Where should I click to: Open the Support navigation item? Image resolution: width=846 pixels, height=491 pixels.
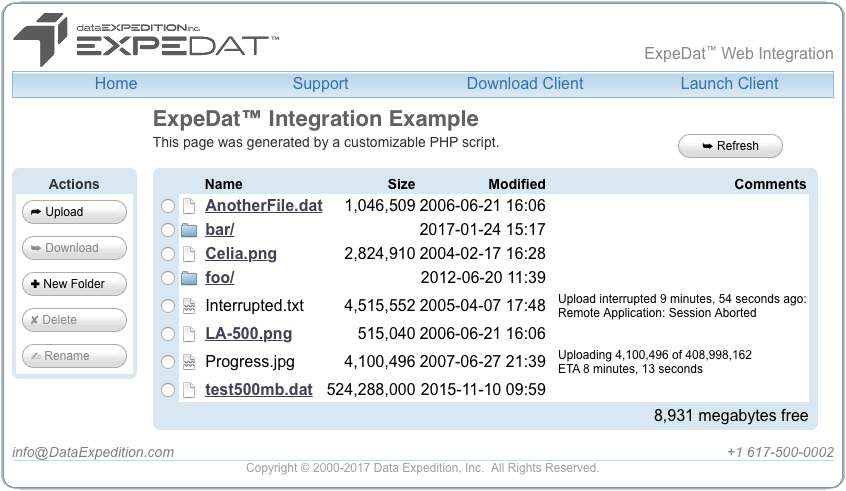[x=320, y=84]
